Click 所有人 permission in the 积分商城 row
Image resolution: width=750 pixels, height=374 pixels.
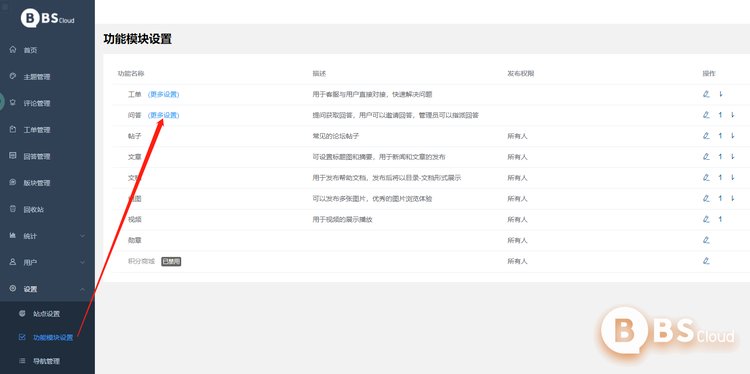coord(517,261)
